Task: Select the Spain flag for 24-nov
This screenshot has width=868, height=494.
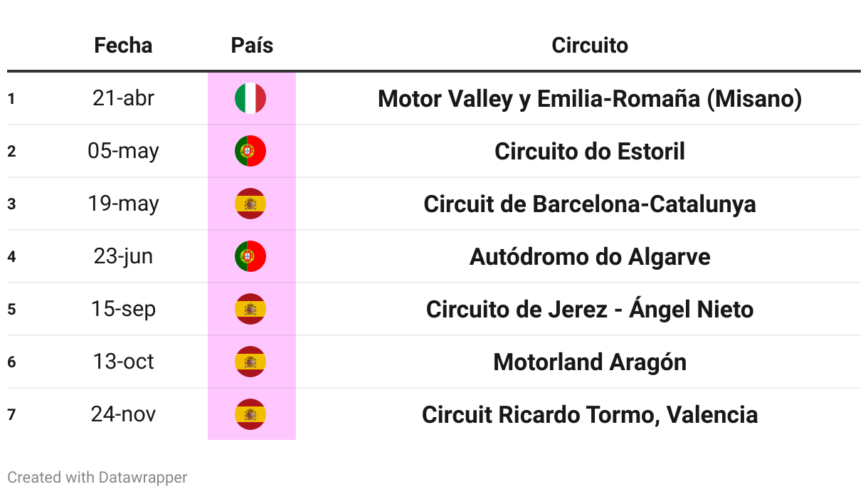Action: tap(250, 414)
